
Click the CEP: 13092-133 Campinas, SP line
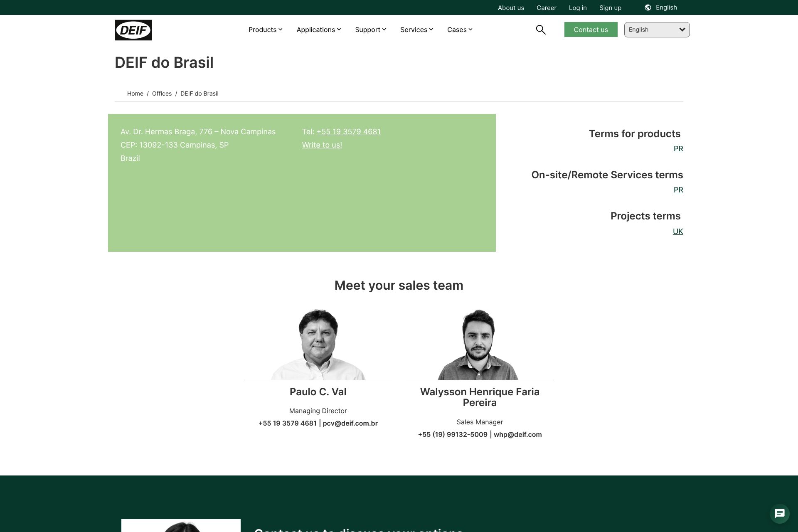(x=175, y=145)
